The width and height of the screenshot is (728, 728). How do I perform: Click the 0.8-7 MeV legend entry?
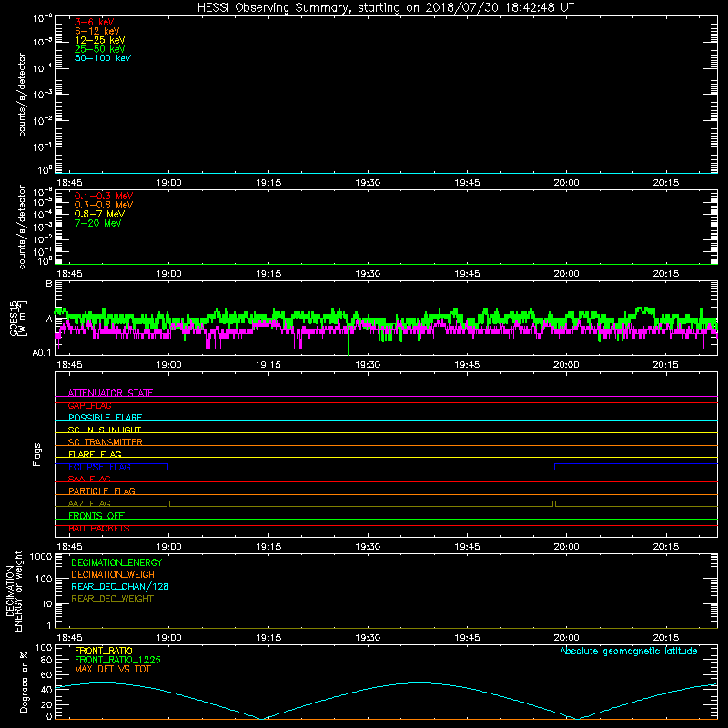click(x=99, y=214)
